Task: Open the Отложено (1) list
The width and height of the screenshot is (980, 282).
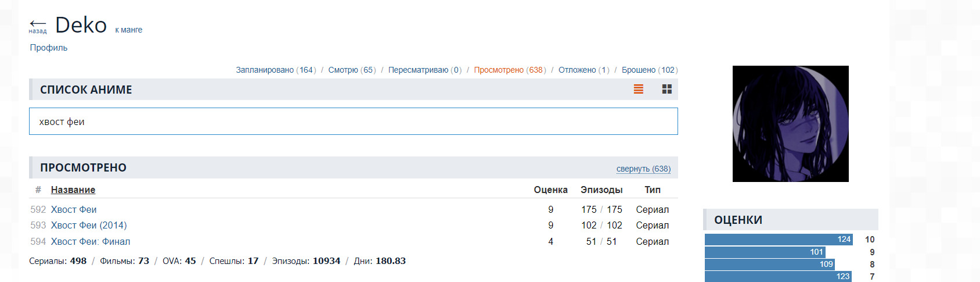Action: 583,70
